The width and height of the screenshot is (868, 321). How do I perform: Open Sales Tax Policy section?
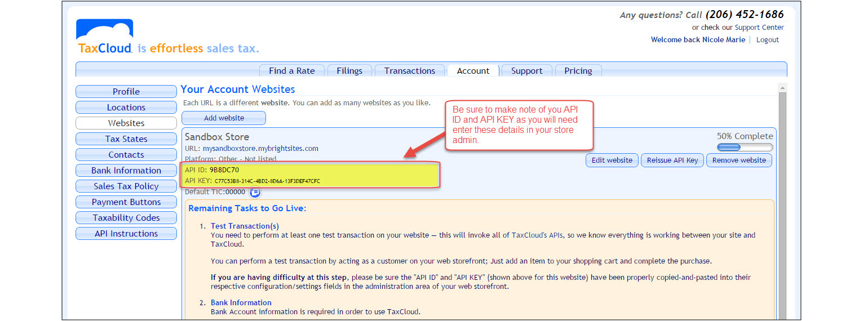(x=126, y=186)
